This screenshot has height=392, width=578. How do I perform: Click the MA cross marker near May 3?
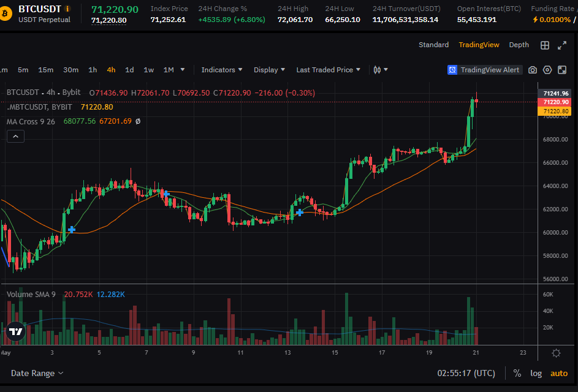(72, 230)
